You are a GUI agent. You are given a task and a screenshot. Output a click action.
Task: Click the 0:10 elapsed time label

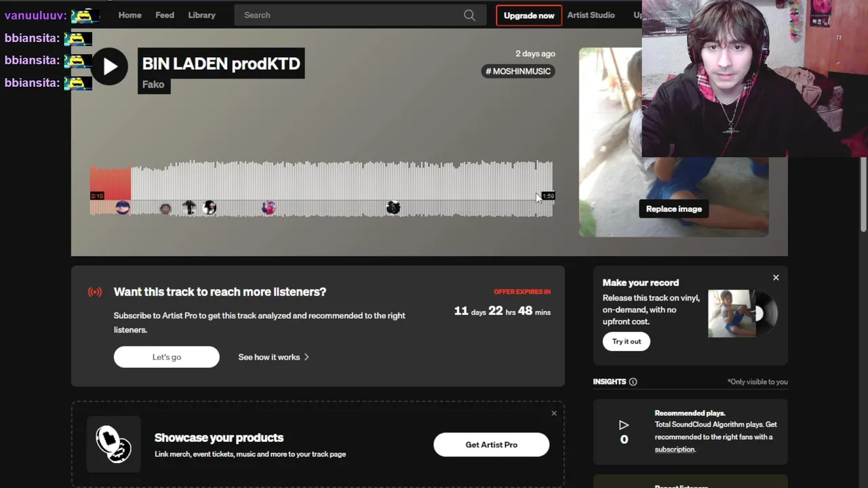tap(97, 196)
